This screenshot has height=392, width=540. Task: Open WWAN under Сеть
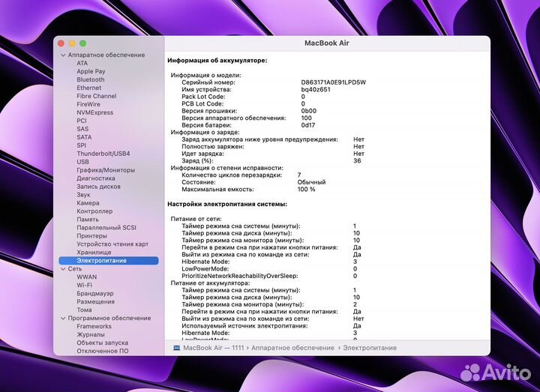tap(87, 277)
